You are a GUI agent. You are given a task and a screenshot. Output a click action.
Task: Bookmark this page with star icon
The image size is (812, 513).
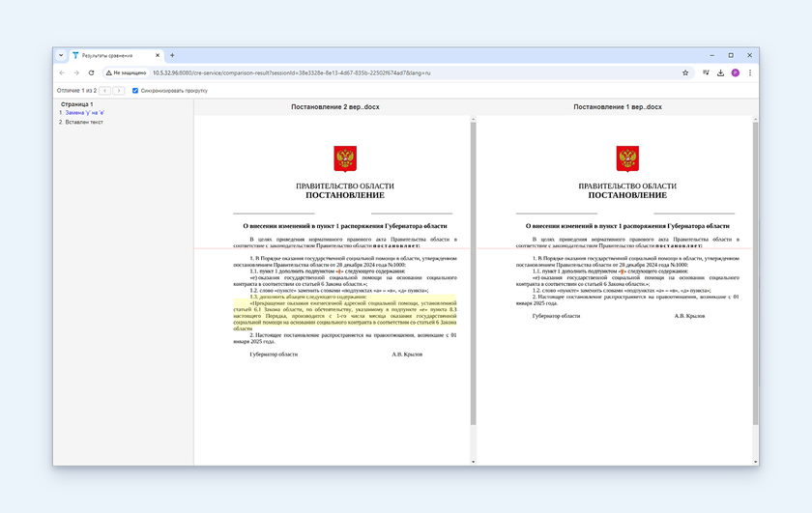[x=685, y=72]
